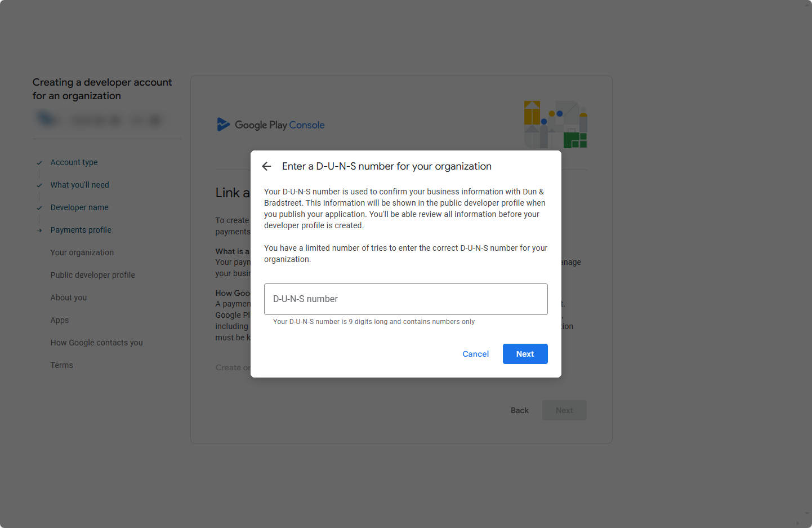The height and width of the screenshot is (528, 812).
Task: Click the checkmark icon beside Developer name
Action: [39, 208]
